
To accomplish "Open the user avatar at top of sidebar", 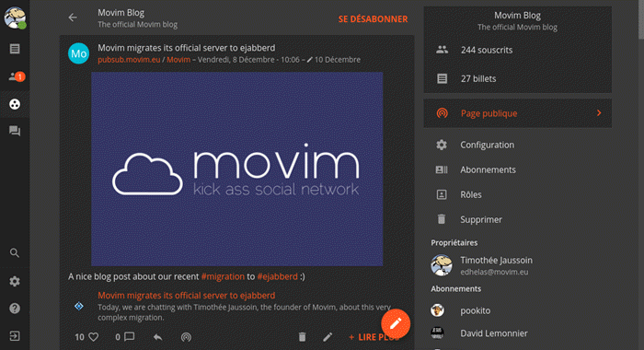I will pyautogui.click(x=15, y=17).
